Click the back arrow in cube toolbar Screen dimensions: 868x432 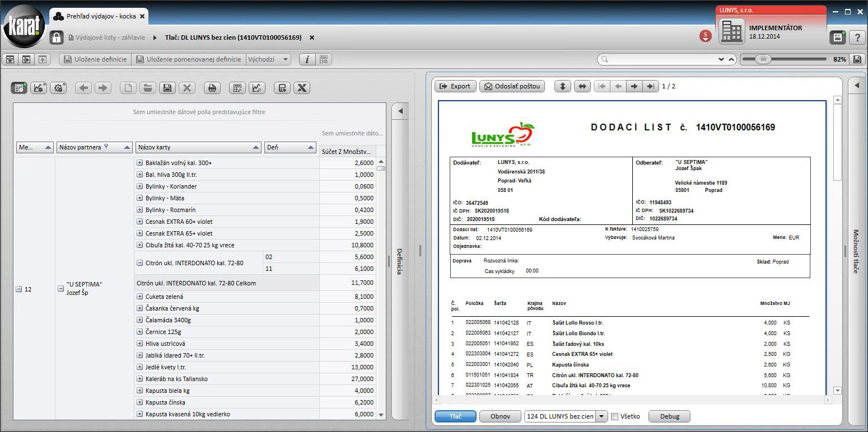(x=83, y=88)
